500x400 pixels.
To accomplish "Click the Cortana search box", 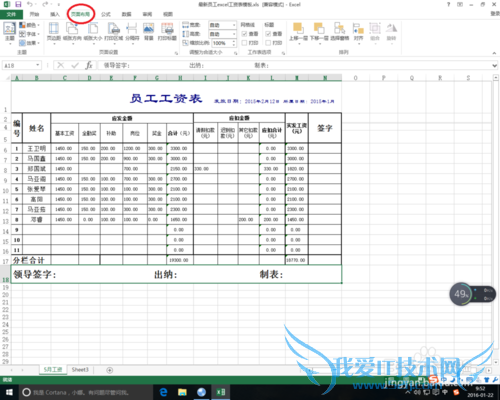I will click(85, 392).
